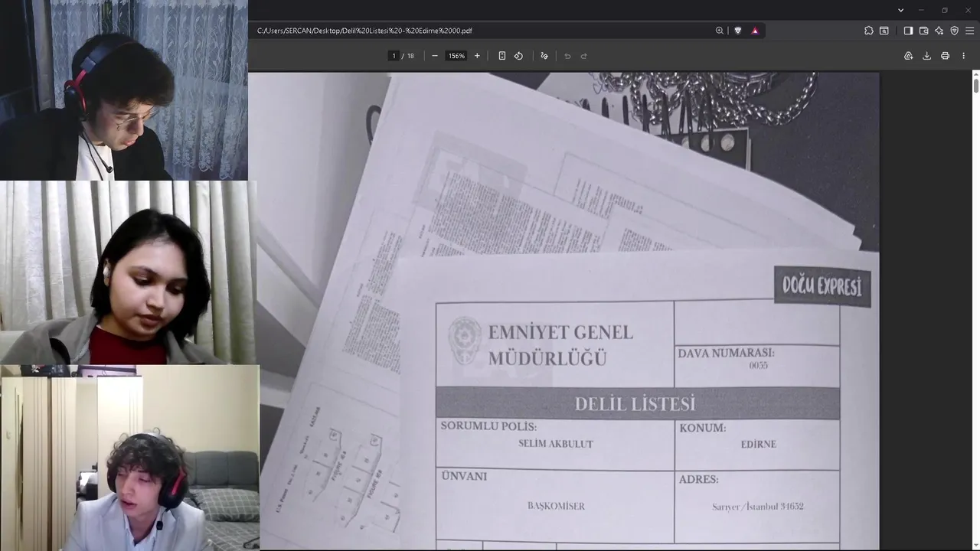Click the police emblem beside EMNİYET GENEL
Viewport: 980px width, 551px height.
pos(465,340)
